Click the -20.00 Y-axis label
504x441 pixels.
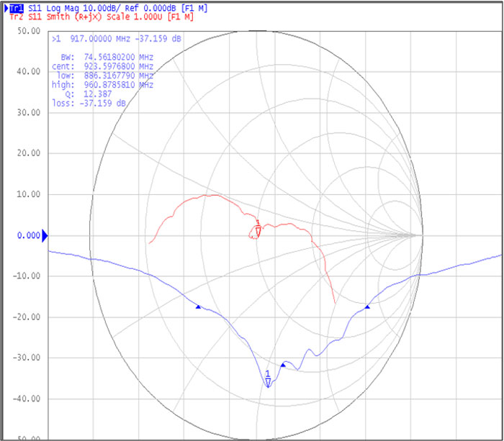(x=27, y=317)
